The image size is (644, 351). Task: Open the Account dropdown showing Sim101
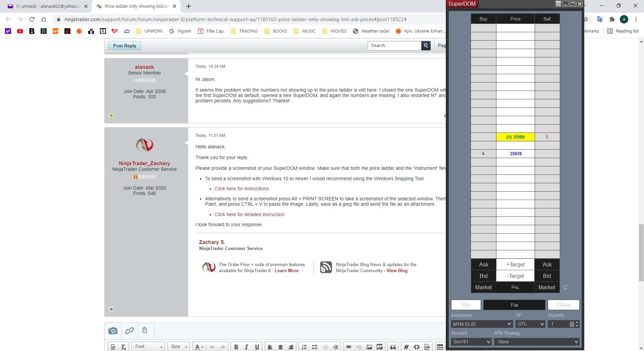471,342
